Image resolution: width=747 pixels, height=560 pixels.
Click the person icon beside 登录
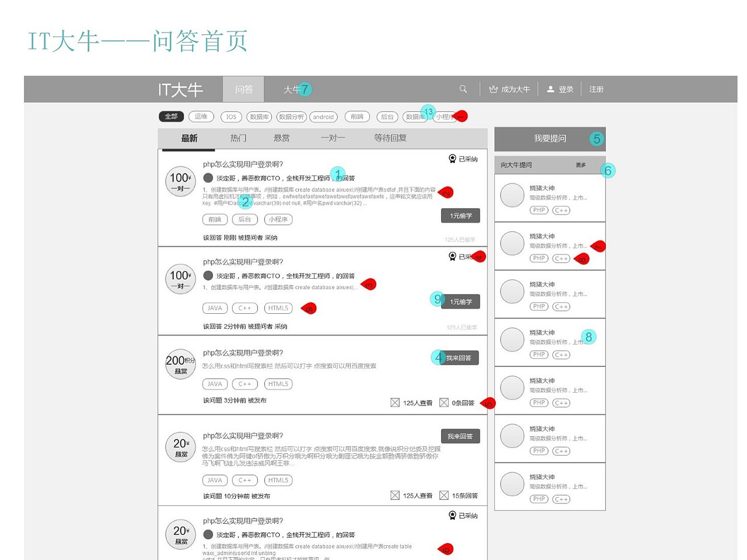pyautogui.click(x=550, y=89)
